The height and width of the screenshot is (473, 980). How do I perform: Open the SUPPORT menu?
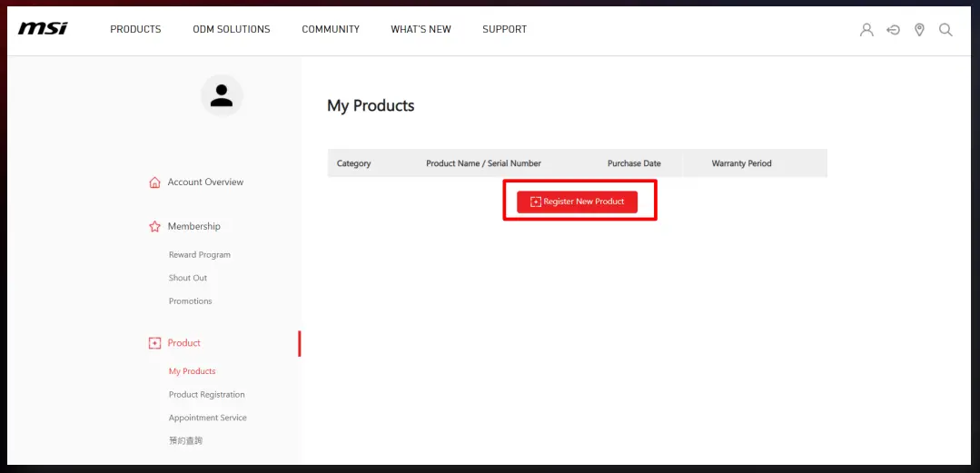[x=504, y=29]
